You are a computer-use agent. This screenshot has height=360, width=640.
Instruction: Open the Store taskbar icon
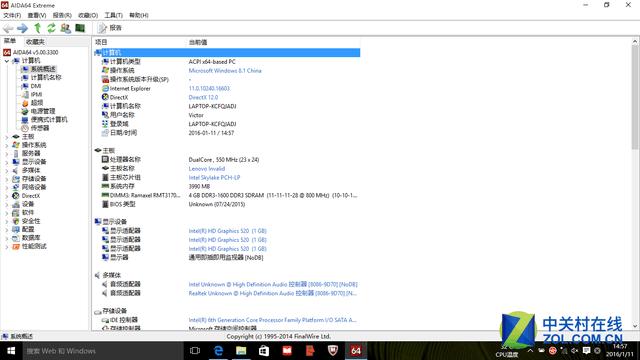pos(264,351)
